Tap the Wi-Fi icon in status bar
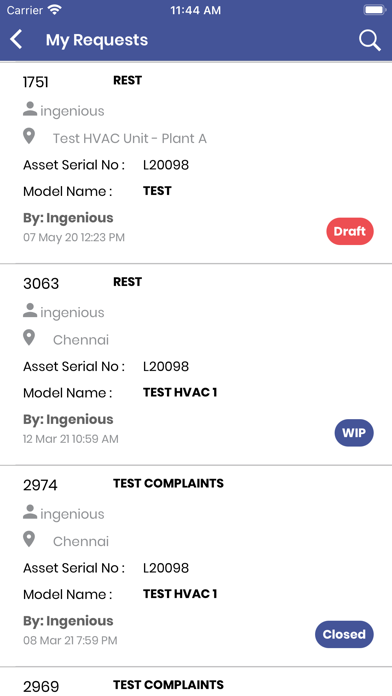 [55, 10]
